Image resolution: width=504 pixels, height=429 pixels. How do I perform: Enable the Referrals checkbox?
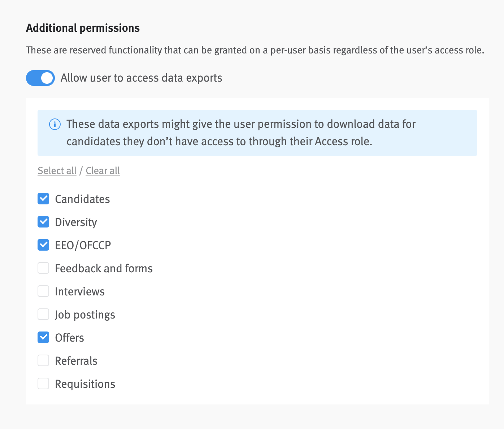pyautogui.click(x=43, y=360)
